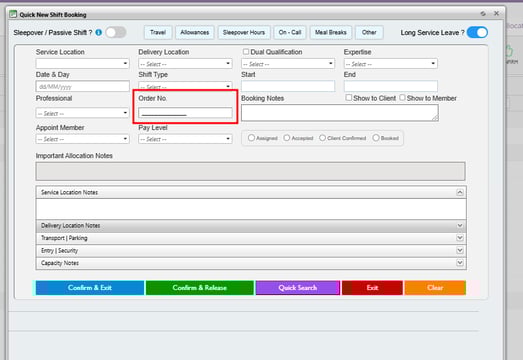Image resolution: width=523 pixels, height=360 pixels.
Task: Open the Other tab
Action: (369, 32)
